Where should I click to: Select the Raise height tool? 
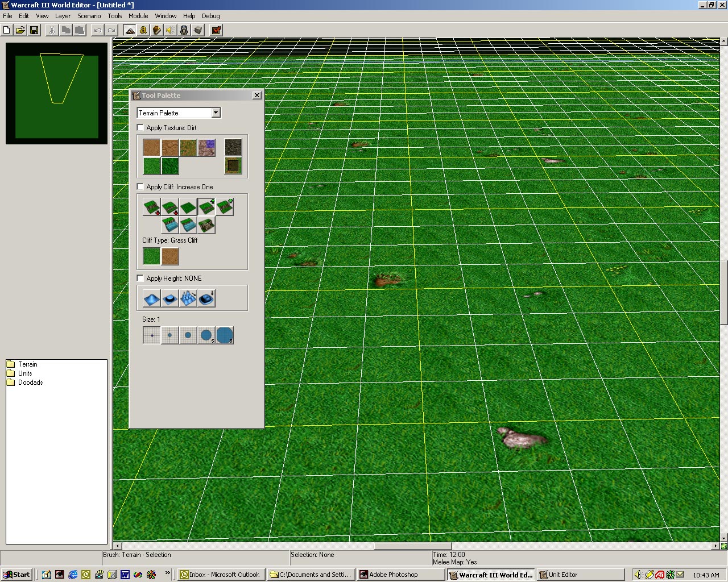(x=152, y=298)
